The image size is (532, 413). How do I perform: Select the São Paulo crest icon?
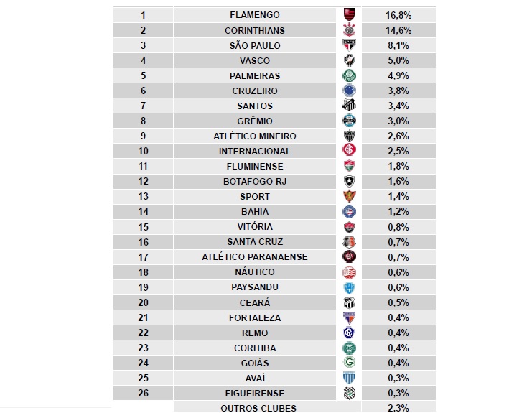[x=350, y=45]
